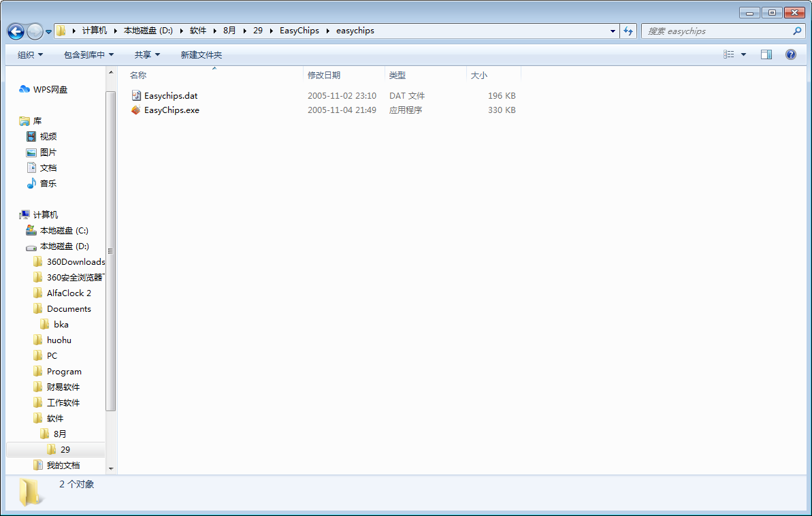This screenshot has width=812, height=516.
Task: Click the help question mark icon
Action: 790,54
